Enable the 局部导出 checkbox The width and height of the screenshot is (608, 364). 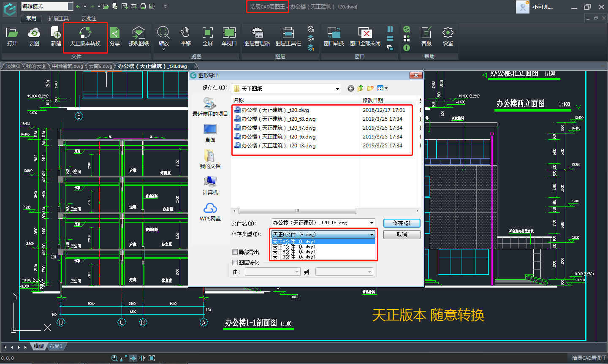[x=235, y=252]
